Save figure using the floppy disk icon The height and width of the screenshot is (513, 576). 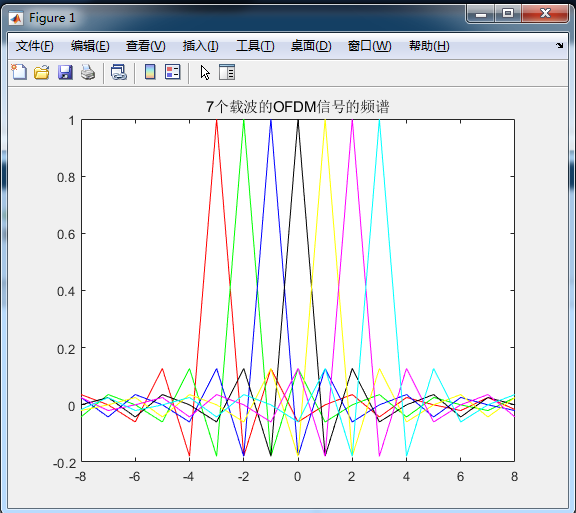(65, 72)
